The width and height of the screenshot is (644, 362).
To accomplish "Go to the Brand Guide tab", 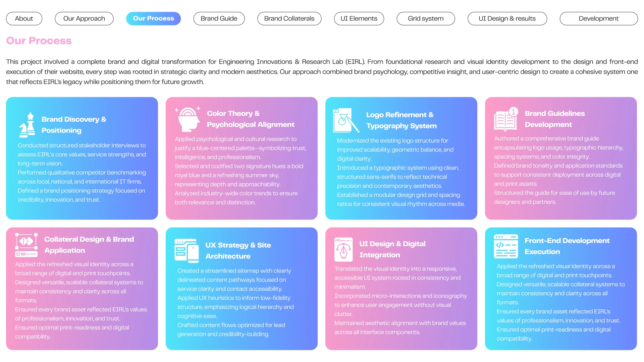I will click(x=219, y=19).
